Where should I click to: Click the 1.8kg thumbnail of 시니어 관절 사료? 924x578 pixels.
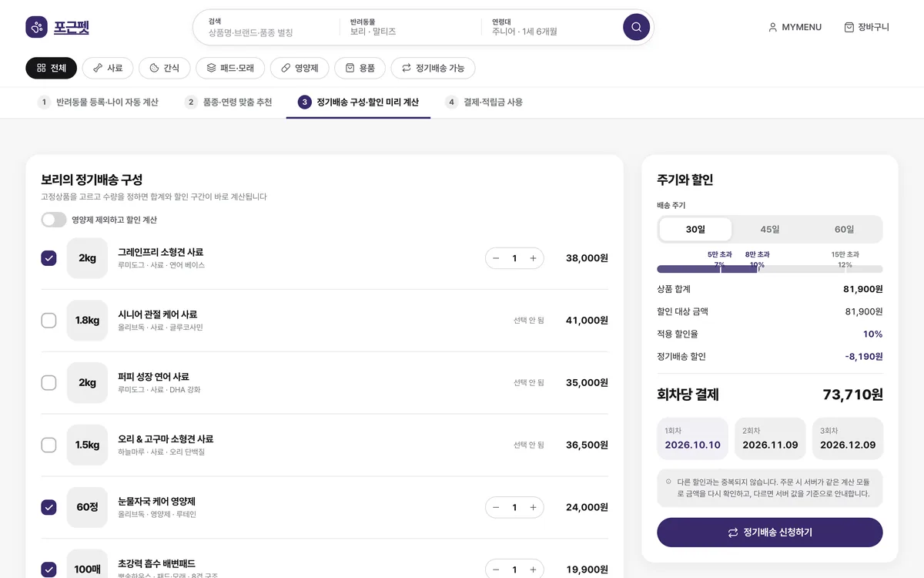[x=87, y=321]
